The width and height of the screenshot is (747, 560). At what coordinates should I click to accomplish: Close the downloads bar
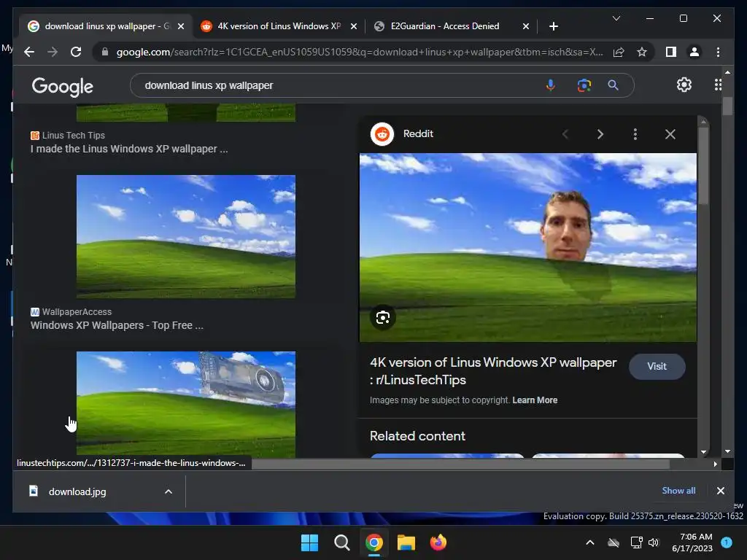click(720, 491)
